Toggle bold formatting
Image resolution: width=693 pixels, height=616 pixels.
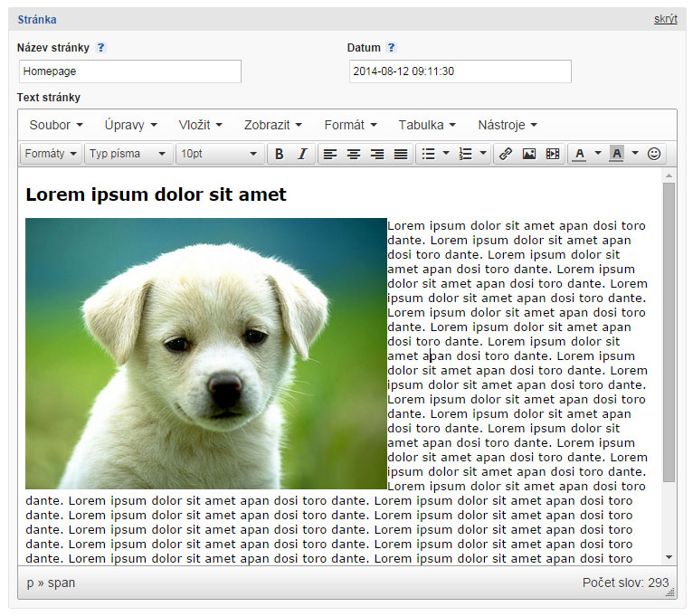280,154
